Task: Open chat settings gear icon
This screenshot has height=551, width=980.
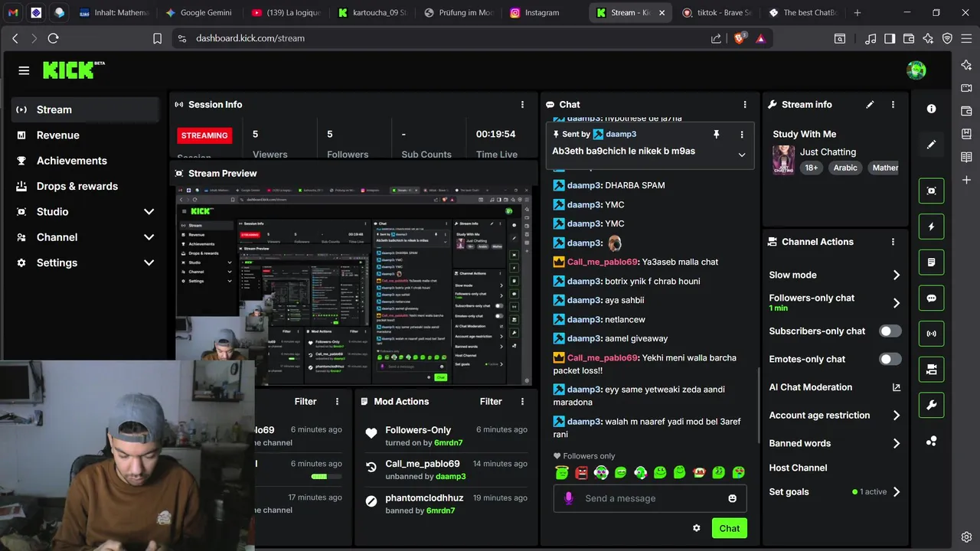Action: tap(696, 528)
